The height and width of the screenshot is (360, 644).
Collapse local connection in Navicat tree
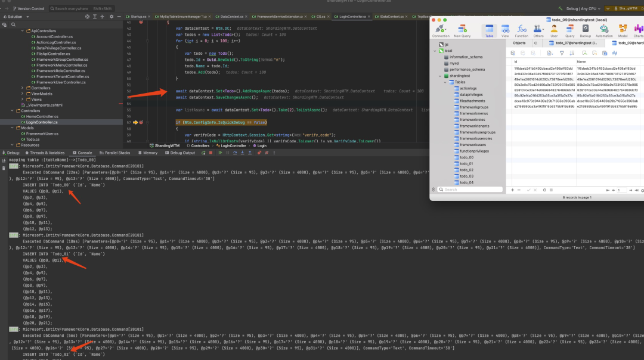[x=435, y=51]
